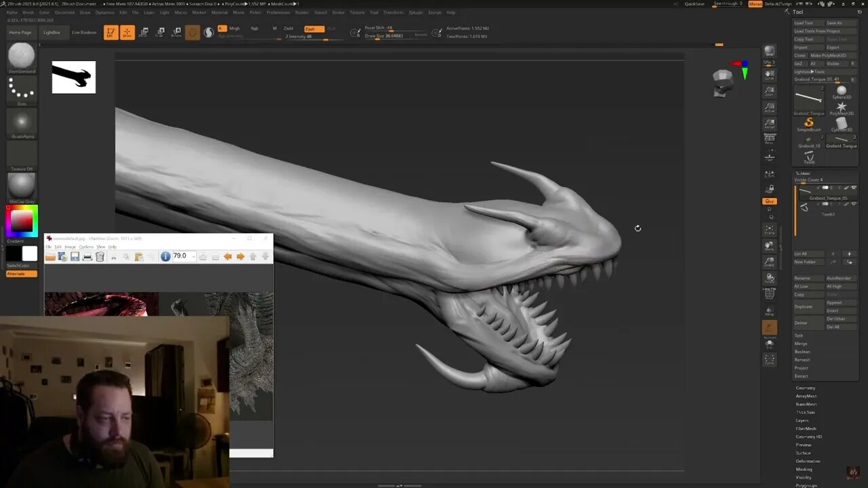Screen dimensions: 868x488
Task: Select the Move transform tool
Action: pos(143,33)
